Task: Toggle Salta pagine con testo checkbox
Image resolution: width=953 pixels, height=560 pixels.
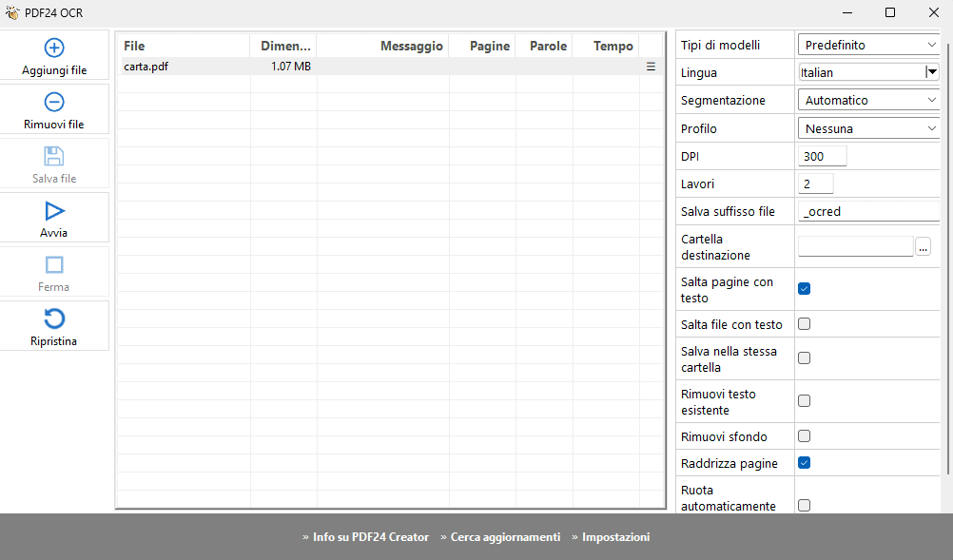Action: tap(804, 288)
